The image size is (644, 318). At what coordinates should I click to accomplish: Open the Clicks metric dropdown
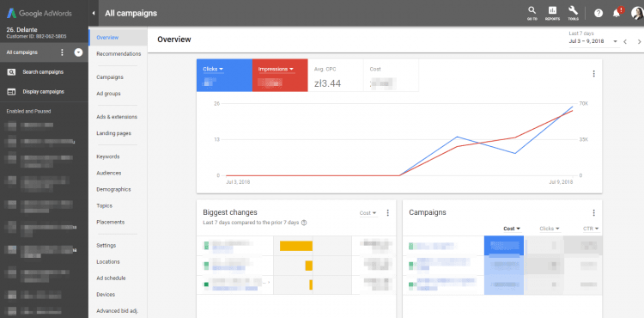click(213, 69)
